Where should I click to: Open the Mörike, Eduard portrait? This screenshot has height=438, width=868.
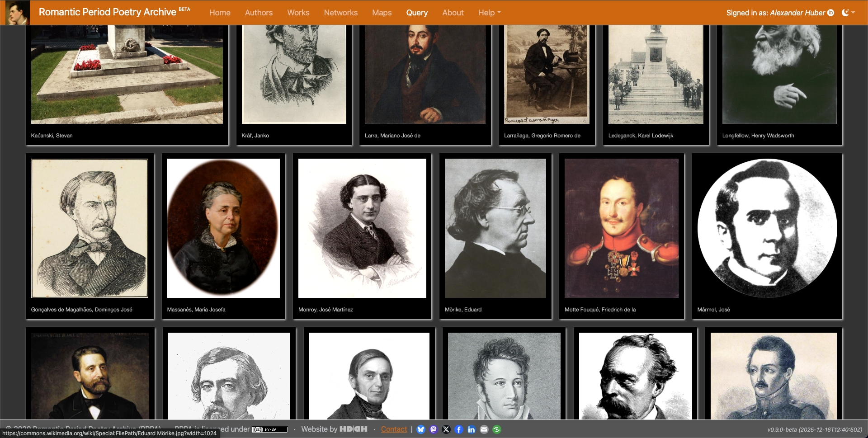tap(495, 228)
